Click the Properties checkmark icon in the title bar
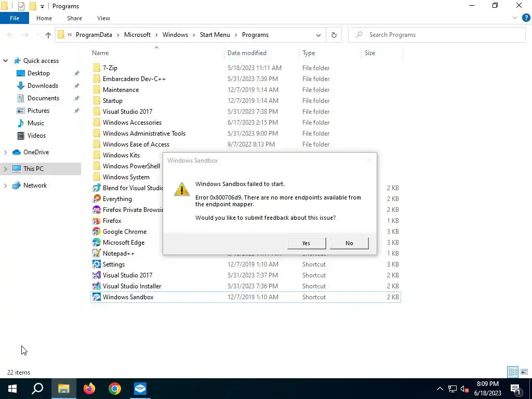This screenshot has height=399, width=532. point(21,6)
